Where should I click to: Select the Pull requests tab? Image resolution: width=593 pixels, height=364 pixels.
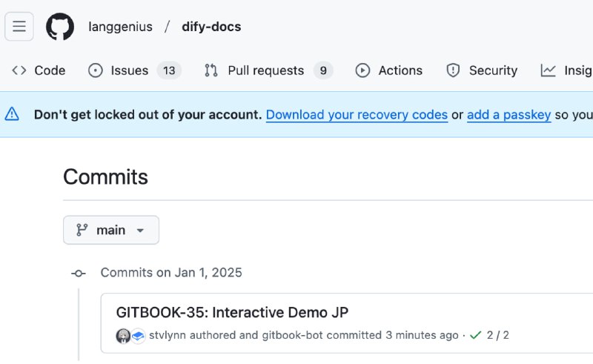pyautogui.click(x=267, y=70)
